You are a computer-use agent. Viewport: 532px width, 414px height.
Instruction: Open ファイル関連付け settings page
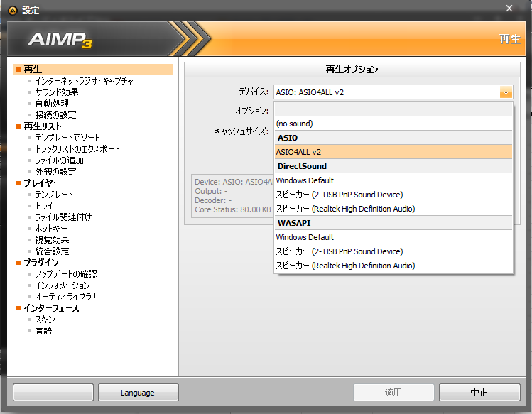tap(63, 217)
